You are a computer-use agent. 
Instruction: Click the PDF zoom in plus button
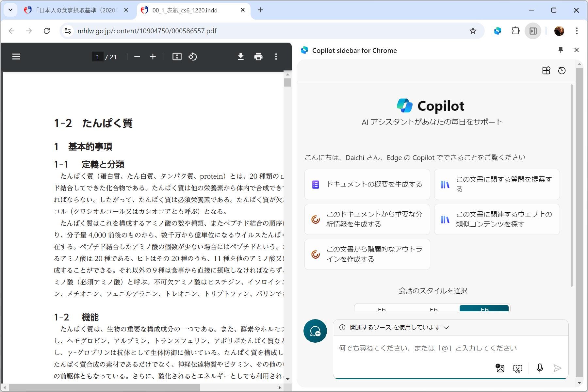pos(153,57)
